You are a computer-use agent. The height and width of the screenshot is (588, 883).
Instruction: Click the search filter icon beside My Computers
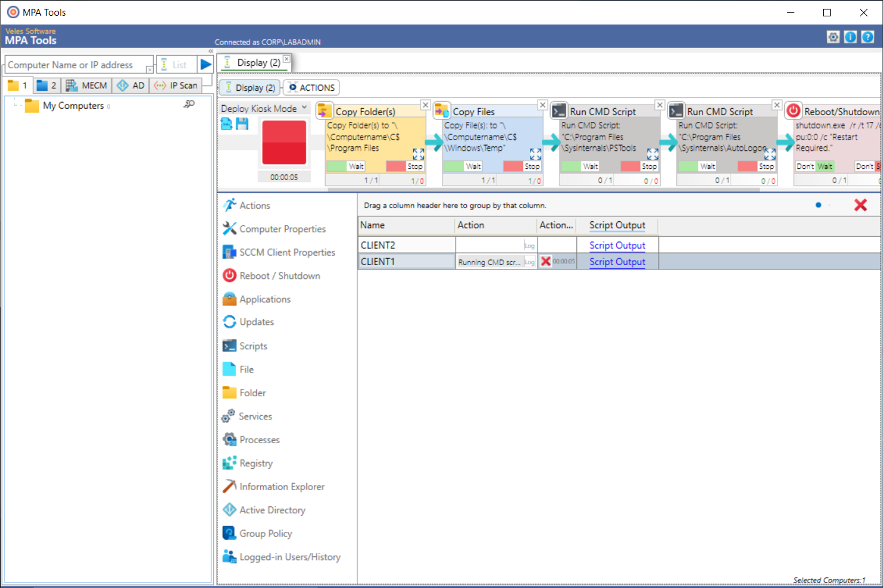click(189, 104)
